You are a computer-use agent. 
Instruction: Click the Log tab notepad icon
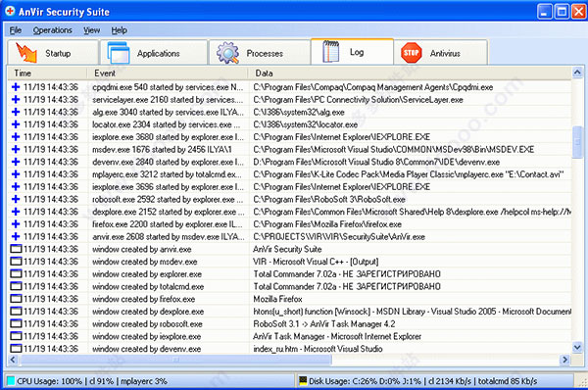tap(331, 51)
